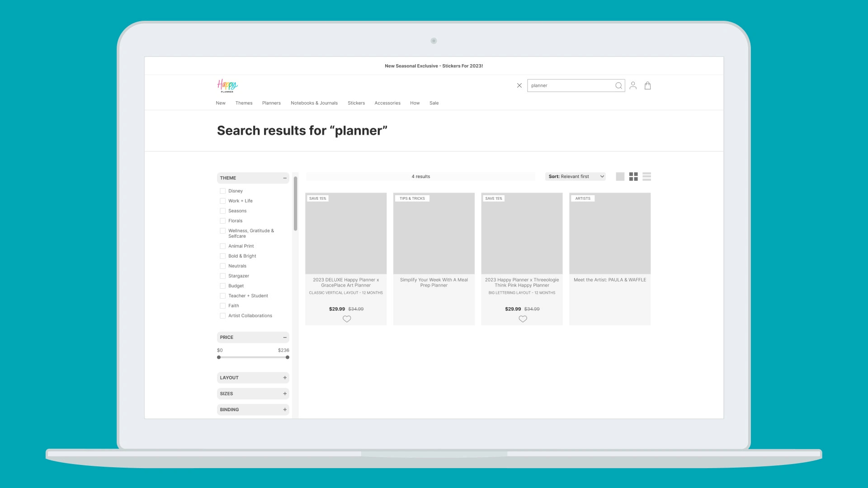Open the ARTISTS card thumbnail
Viewport: 868px width, 488px height.
tap(610, 233)
